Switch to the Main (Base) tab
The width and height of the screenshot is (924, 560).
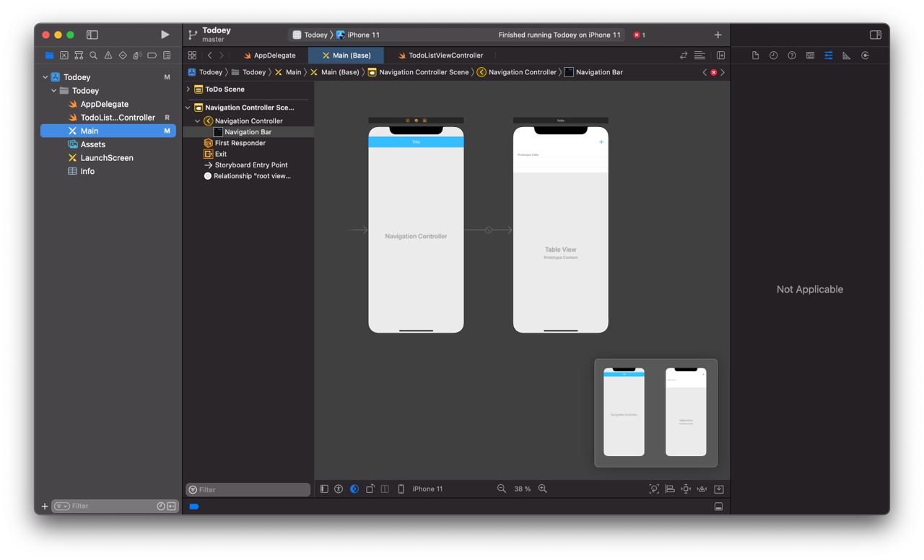346,56
